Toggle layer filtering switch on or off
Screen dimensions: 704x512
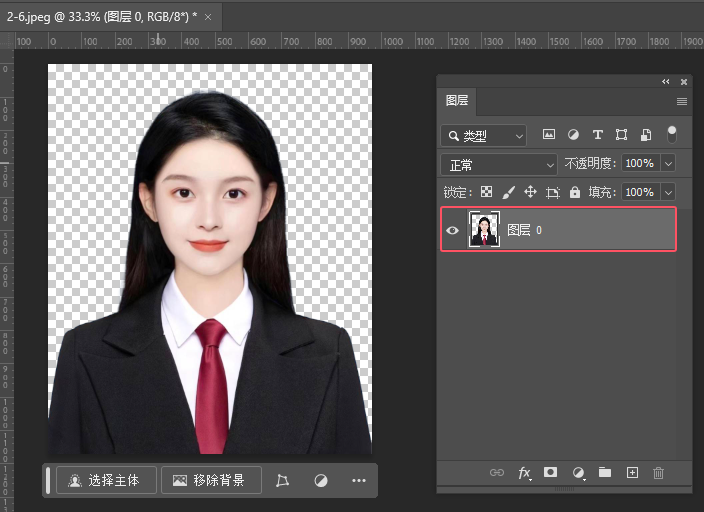[x=672, y=133]
